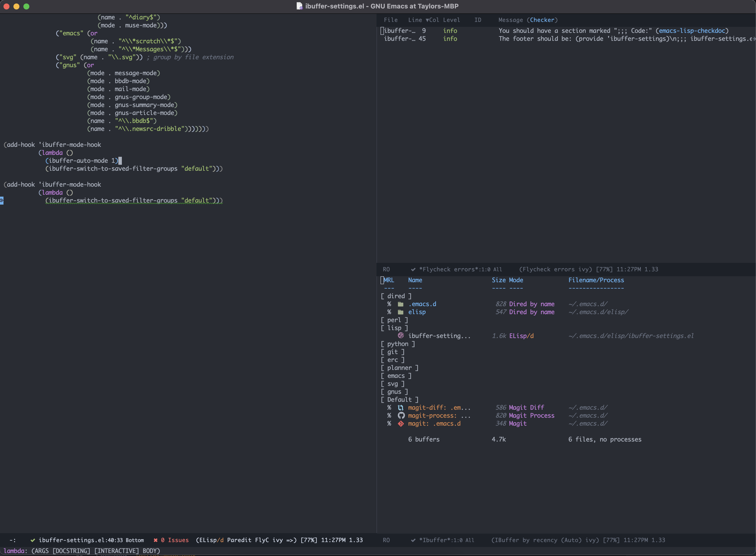The height and width of the screenshot is (556, 756).
Task: Sort Ibuffer by Filename/Process column header
Action: [x=596, y=280]
